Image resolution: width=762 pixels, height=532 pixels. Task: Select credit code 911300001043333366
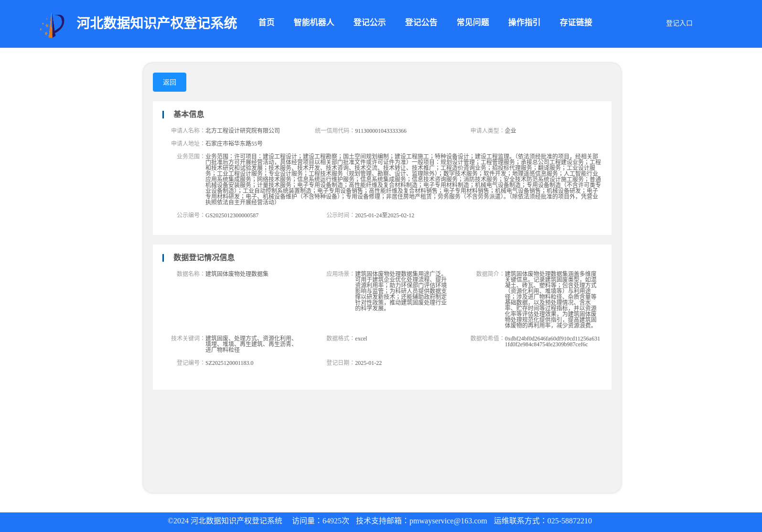[381, 131]
